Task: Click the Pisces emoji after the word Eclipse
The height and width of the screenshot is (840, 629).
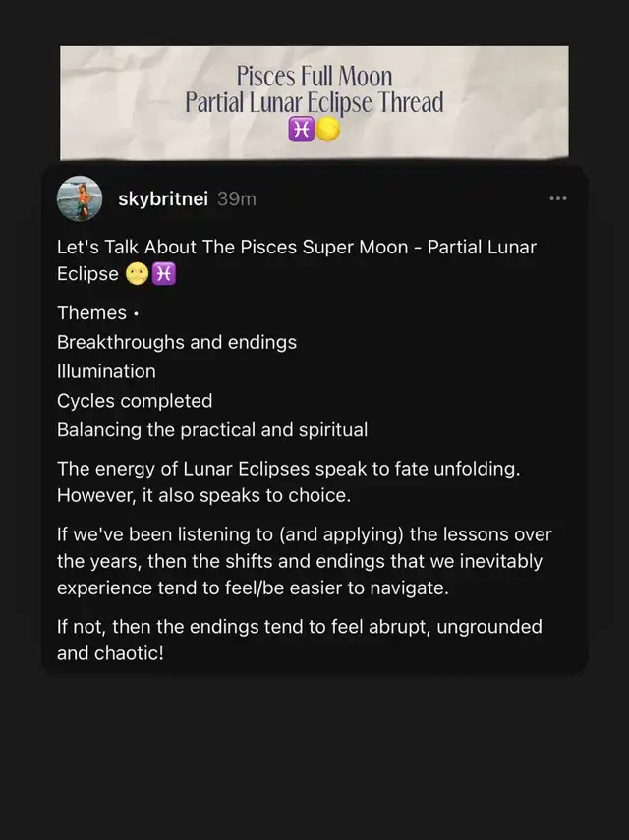Action: tap(164, 274)
